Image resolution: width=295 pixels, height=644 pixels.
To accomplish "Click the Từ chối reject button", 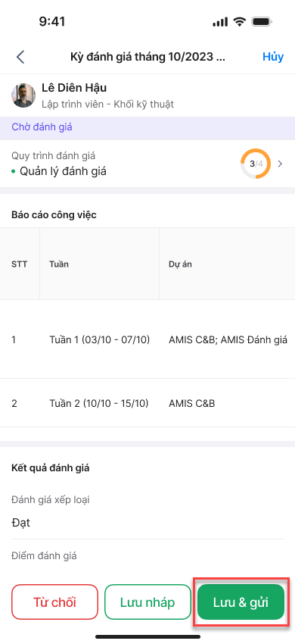I will click(54, 602).
